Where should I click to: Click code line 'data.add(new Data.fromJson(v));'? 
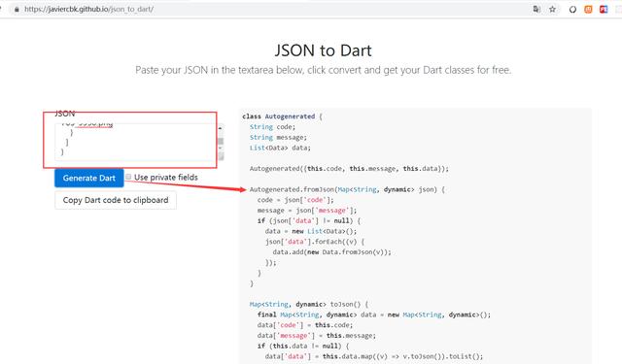point(332,252)
